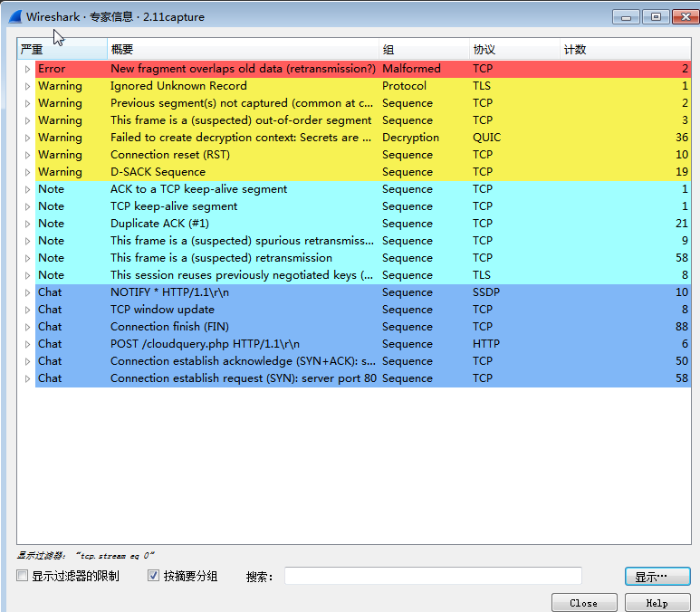This screenshot has height=612, width=700.
Task: Expand the 'TCP keep-alive segment' note row
Action: (27, 206)
